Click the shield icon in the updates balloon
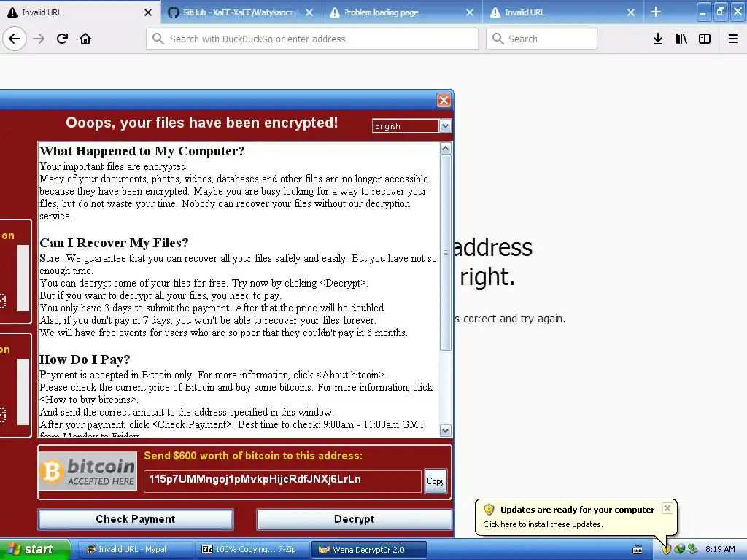This screenshot has width=747, height=560. [x=489, y=510]
